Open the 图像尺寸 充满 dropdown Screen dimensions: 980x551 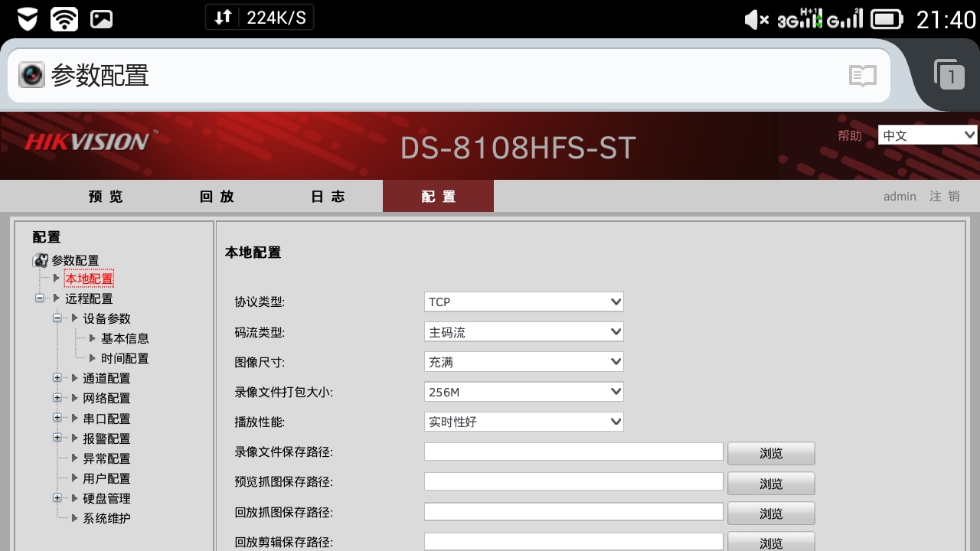[x=524, y=362]
